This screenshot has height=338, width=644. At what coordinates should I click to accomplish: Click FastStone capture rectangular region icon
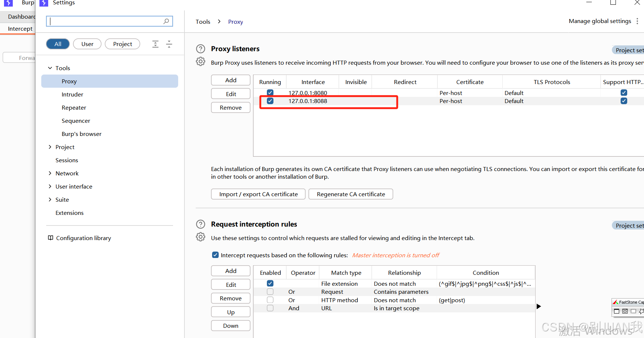[x=633, y=311]
